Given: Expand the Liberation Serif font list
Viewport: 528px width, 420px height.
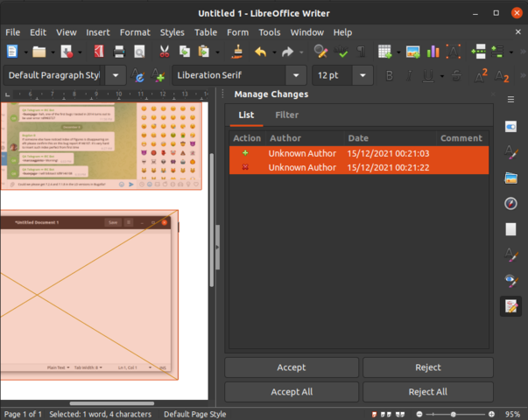Looking at the screenshot, I should 296,75.
